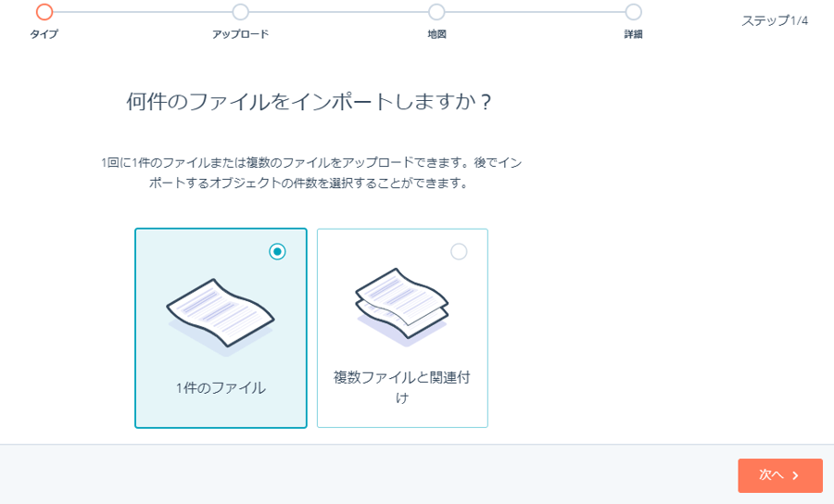Click the アップロード step circle
The image size is (834, 504).
point(240,12)
